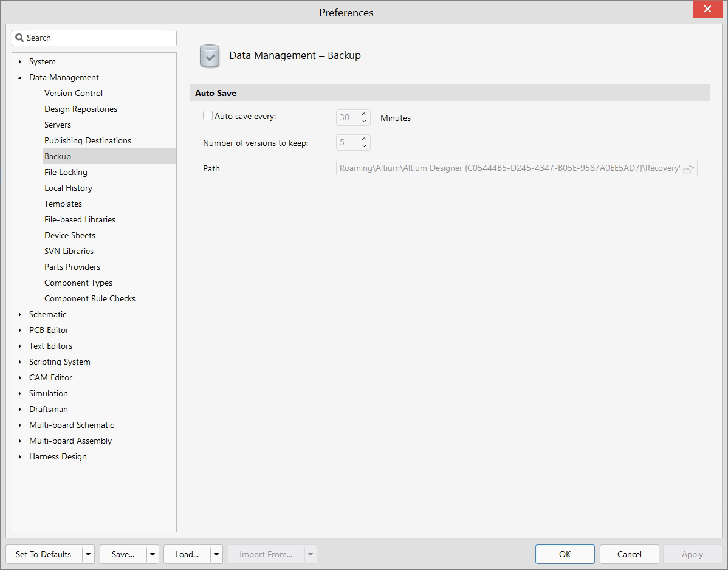This screenshot has width=728, height=570.
Task: Open Set To Defaults dropdown arrow
Action: [x=88, y=554]
